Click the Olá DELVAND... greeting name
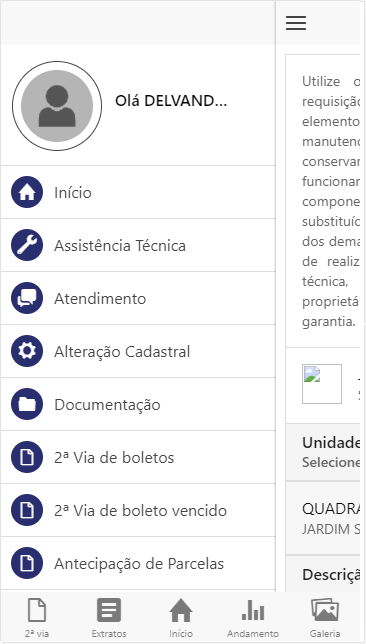Viewport: 366px width, 644px height. [x=171, y=101]
